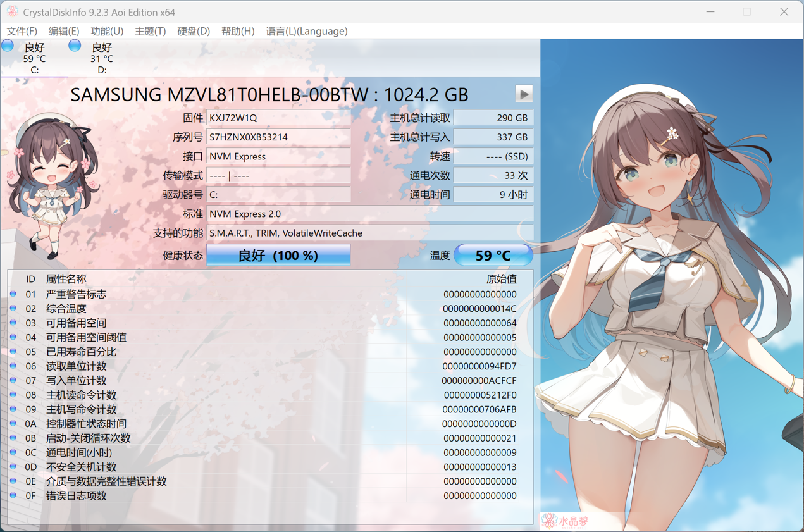Click the status dot for 主机读命令计数 row
This screenshot has height=532, width=804.
tap(13, 395)
